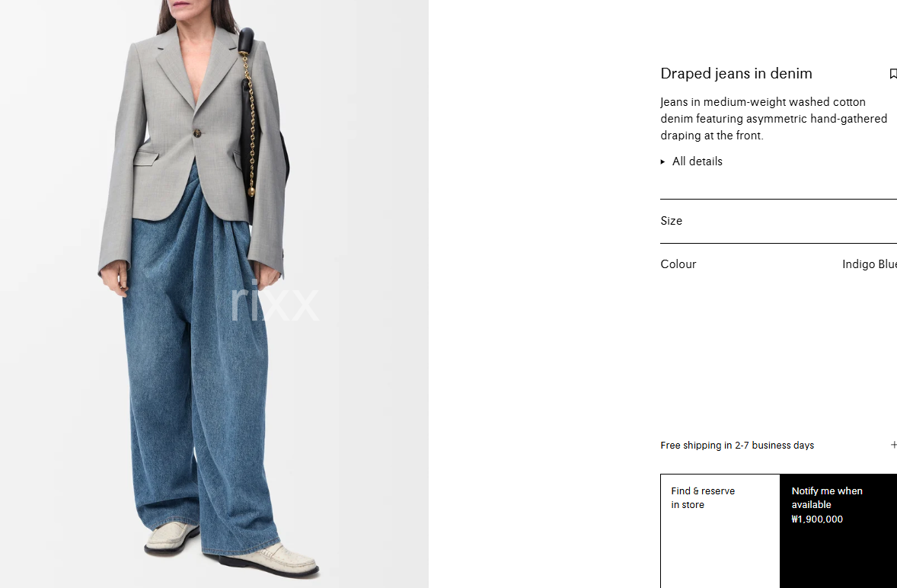Click the ₩1,900,000 price text
The image size is (897, 588).
[817, 519]
